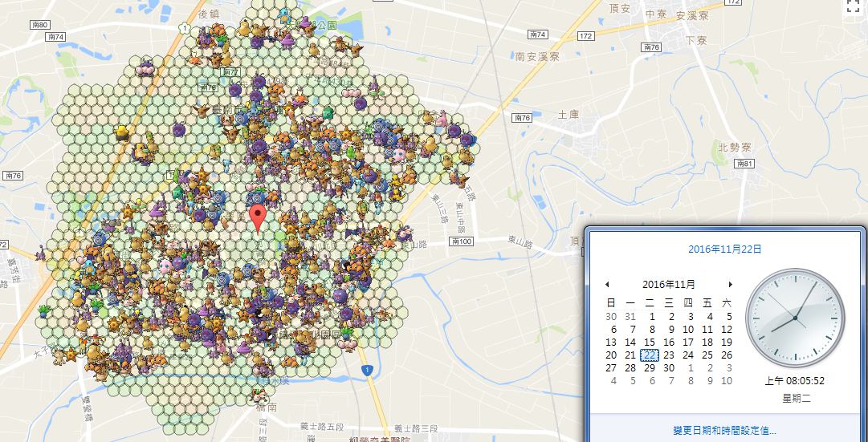Pick date 28 in the calendar
Viewport: 868px width, 442px height.
pyautogui.click(x=630, y=368)
